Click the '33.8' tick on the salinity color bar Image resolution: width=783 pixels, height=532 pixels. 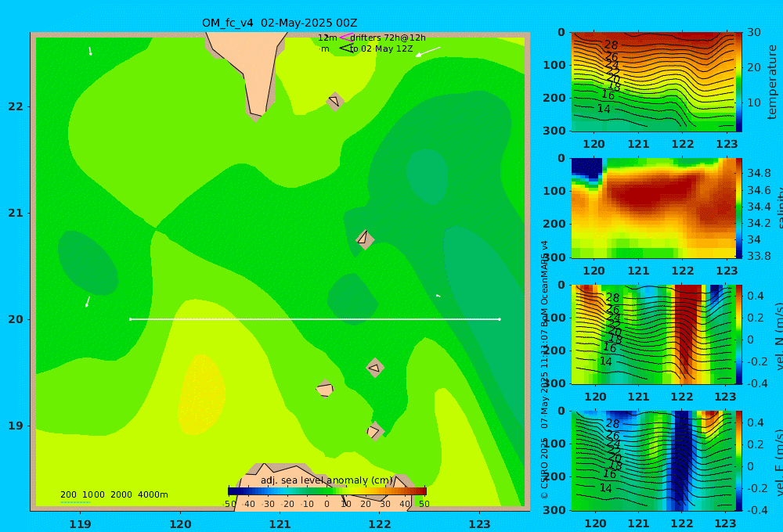pyautogui.click(x=759, y=256)
